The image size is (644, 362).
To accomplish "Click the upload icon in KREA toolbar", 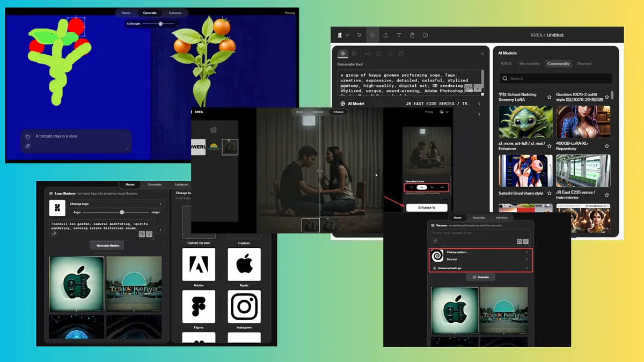I will coord(386,35).
